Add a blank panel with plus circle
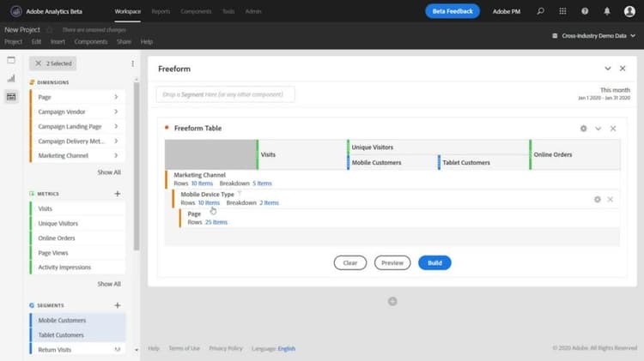Image resolution: width=644 pixels, height=361 pixels. click(x=392, y=302)
